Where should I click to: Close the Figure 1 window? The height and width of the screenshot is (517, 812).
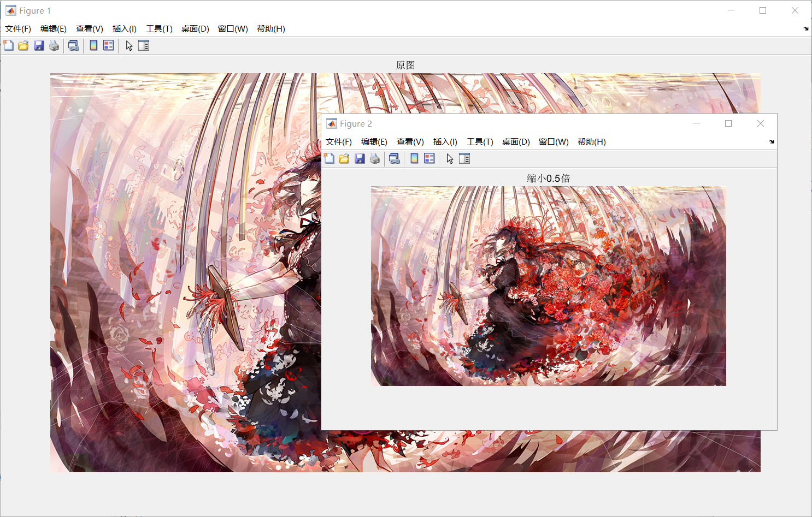795,10
